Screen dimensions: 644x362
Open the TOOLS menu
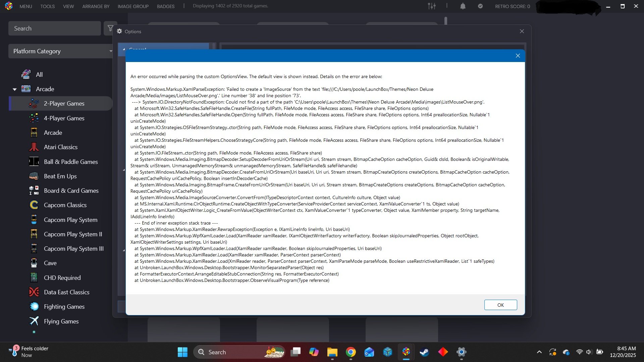coord(47,6)
